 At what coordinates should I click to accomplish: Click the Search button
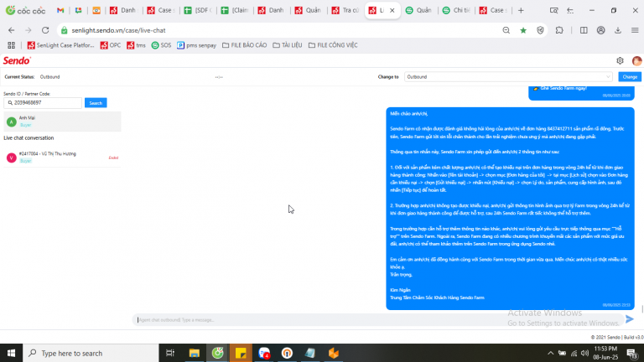96,102
